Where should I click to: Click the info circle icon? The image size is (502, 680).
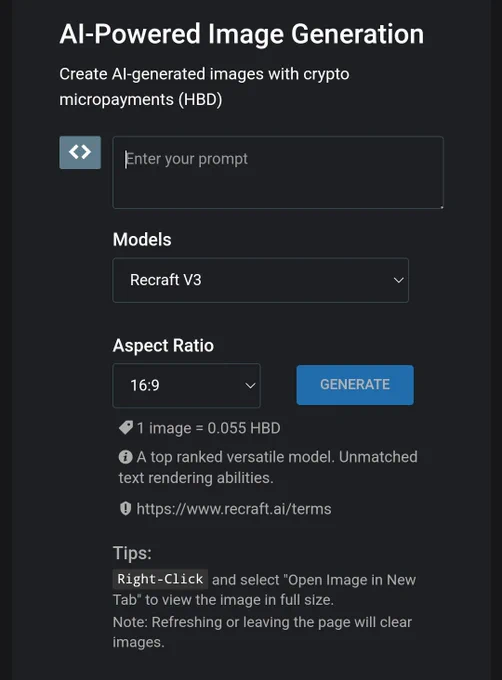click(x=125, y=457)
